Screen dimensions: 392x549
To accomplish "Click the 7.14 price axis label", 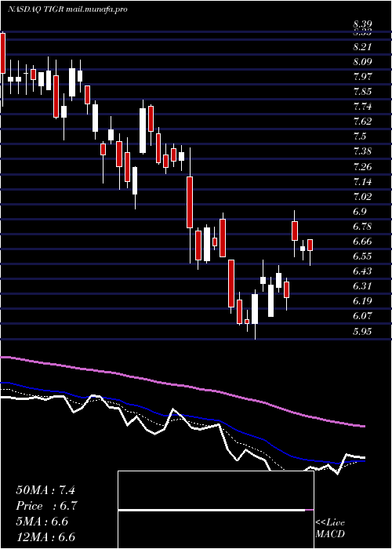I will (x=362, y=181).
